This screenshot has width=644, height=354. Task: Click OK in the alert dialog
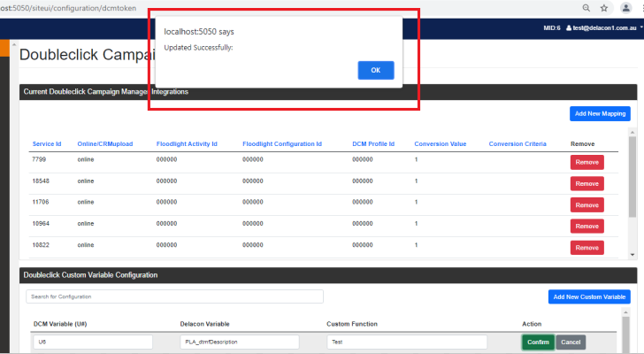[376, 70]
